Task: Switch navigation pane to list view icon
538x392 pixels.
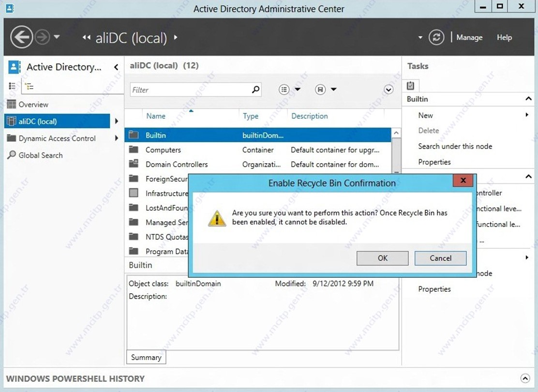Action: [12, 86]
